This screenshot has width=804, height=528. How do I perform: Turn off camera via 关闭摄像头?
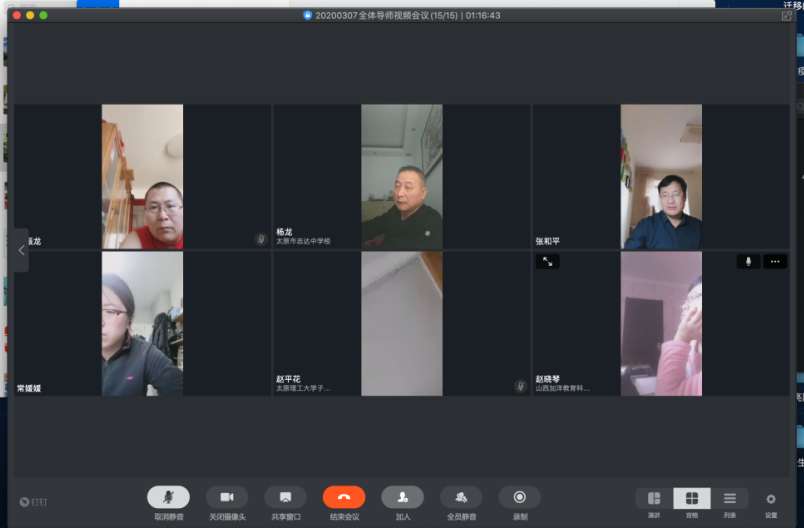[227, 497]
